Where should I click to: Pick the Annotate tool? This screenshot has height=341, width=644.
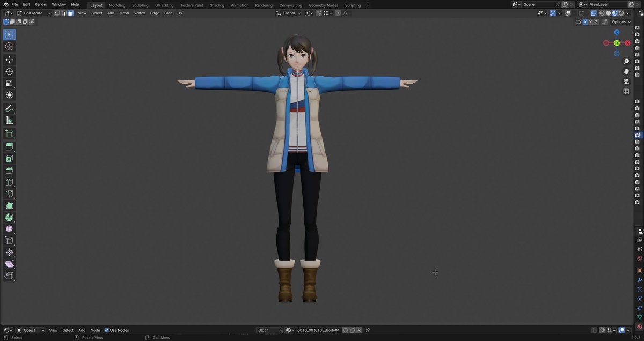[9, 108]
